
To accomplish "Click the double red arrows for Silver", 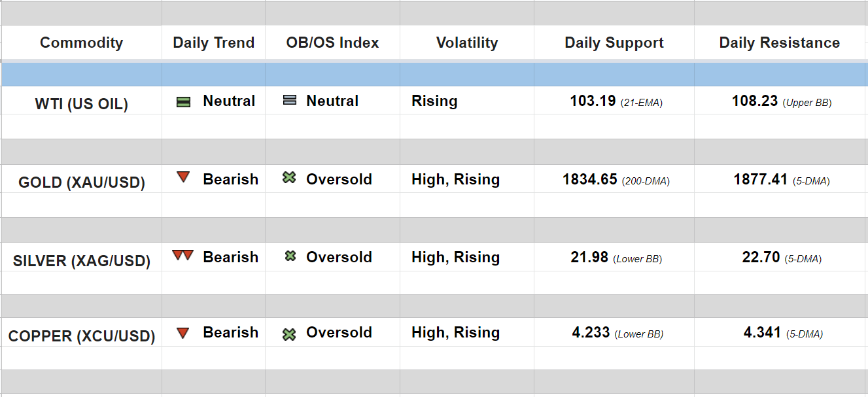I will click(182, 255).
